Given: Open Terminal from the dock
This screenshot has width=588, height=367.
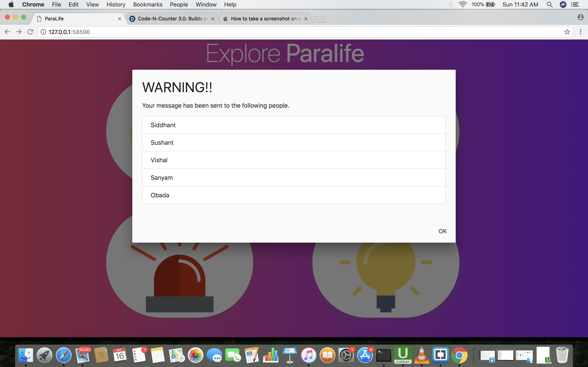Looking at the screenshot, I should pyautogui.click(x=384, y=355).
